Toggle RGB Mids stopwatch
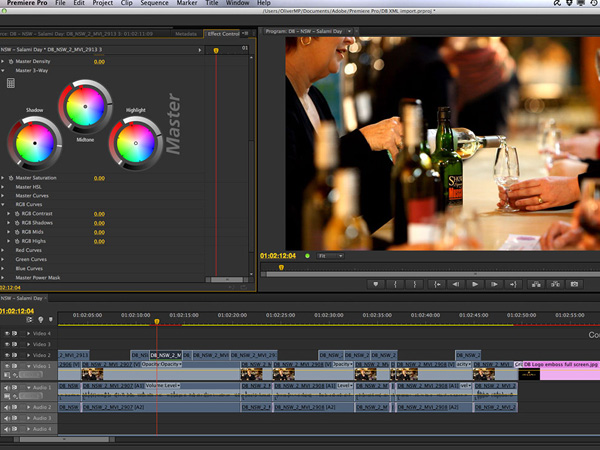Screen dimensions: 600x450 point(17,232)
